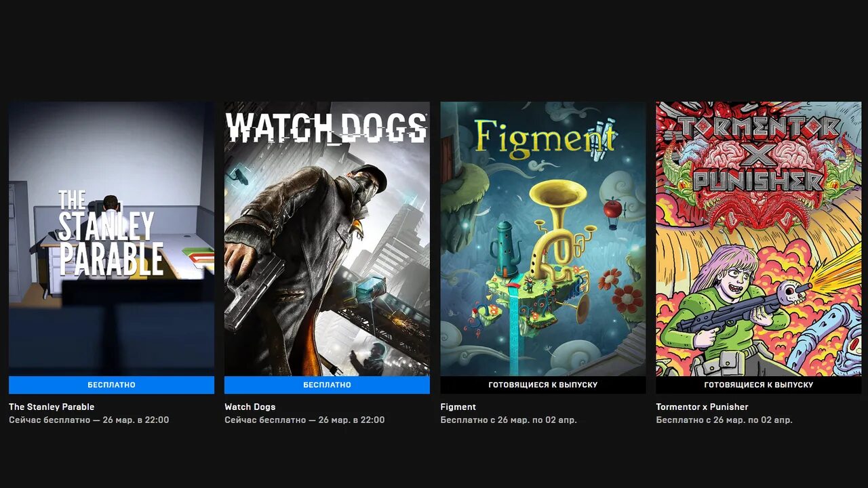868x488 pixels.
Task: Click The Stanley Parable logo on cover
Action: 111,232
